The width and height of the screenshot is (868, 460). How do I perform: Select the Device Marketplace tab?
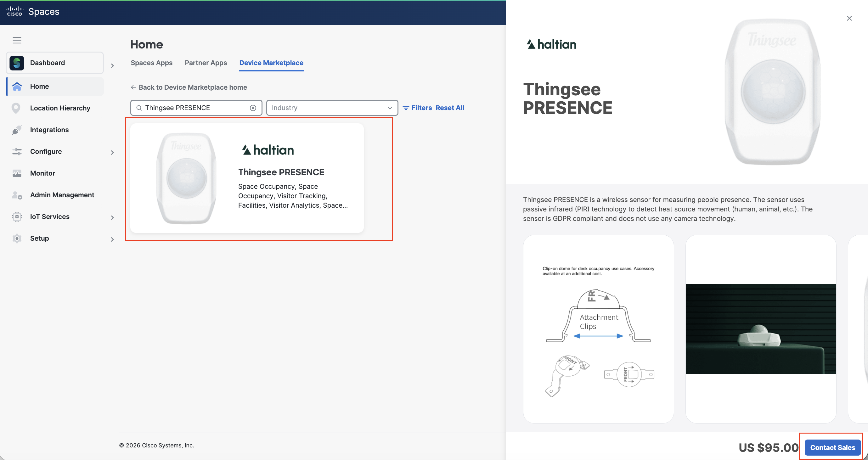tap(271, 63)
